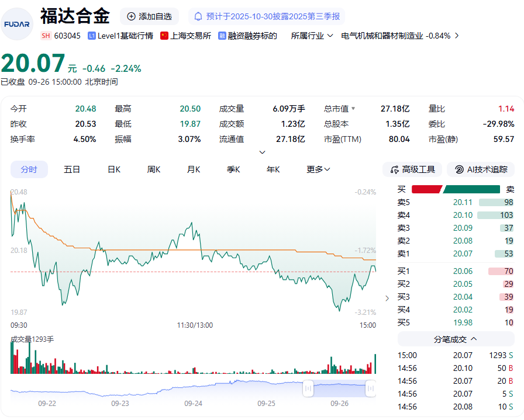Expand the 所属行业 dropdown
This screenshot has width=524, height=420.
point(312,36)
